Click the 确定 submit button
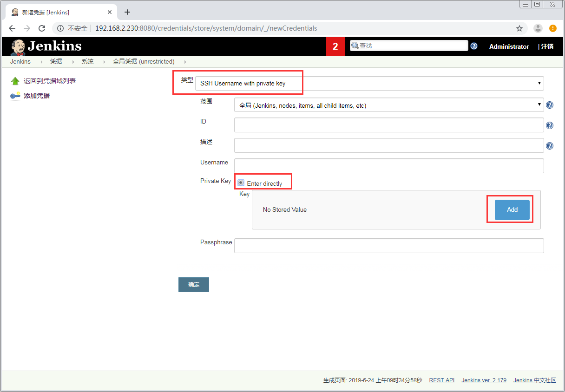The width and height of the screenshot is (565, 392). [194, 285]
